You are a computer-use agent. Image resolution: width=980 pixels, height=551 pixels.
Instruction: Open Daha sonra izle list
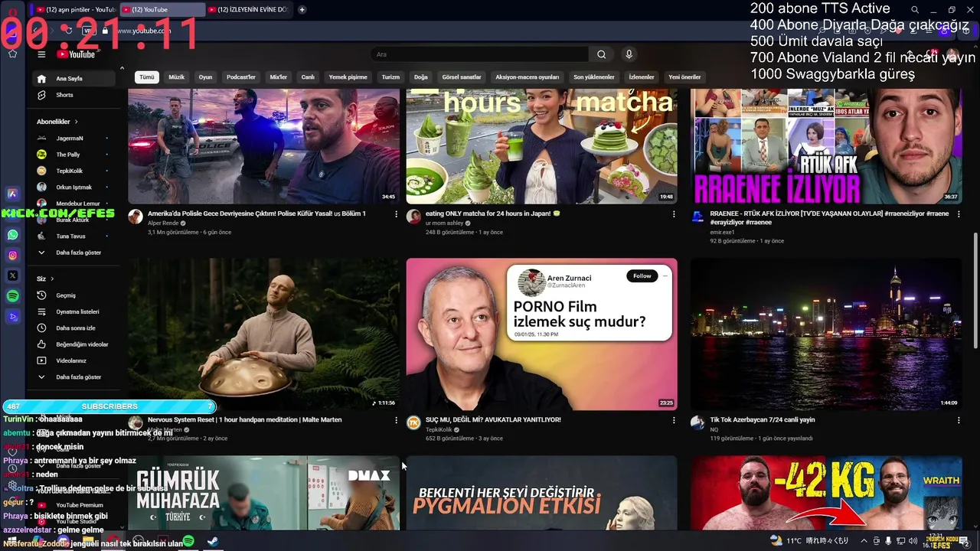(x=75, y=328)
